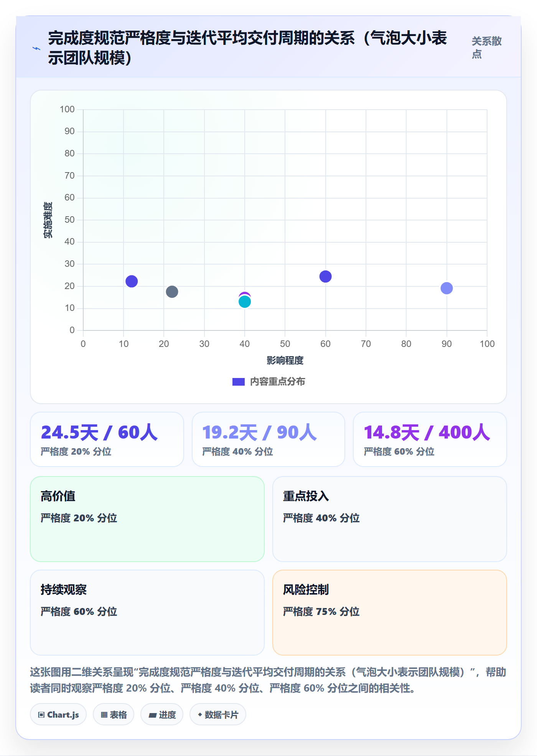Select the 19.2天 / 90人 stat card
The image size is (537, 756).
(x=268, y=439)
